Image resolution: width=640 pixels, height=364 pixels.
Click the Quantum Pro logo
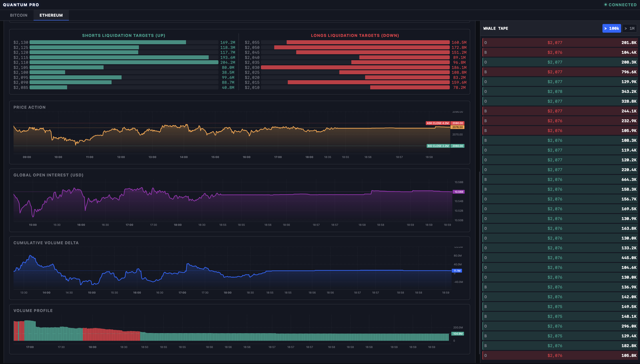point(21,5)
